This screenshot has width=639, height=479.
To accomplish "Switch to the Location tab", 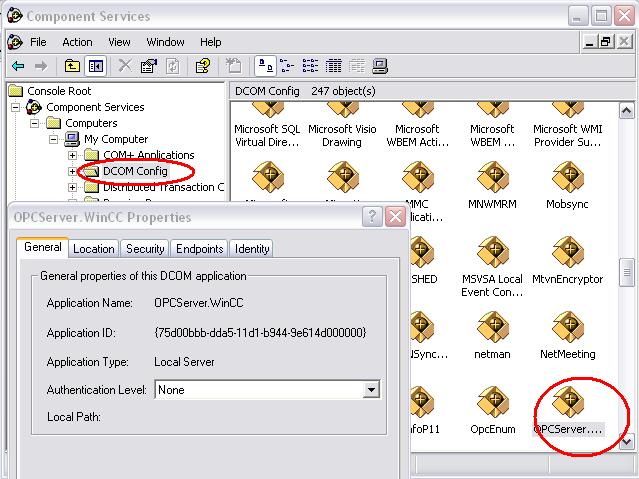I will pos(94,249).
